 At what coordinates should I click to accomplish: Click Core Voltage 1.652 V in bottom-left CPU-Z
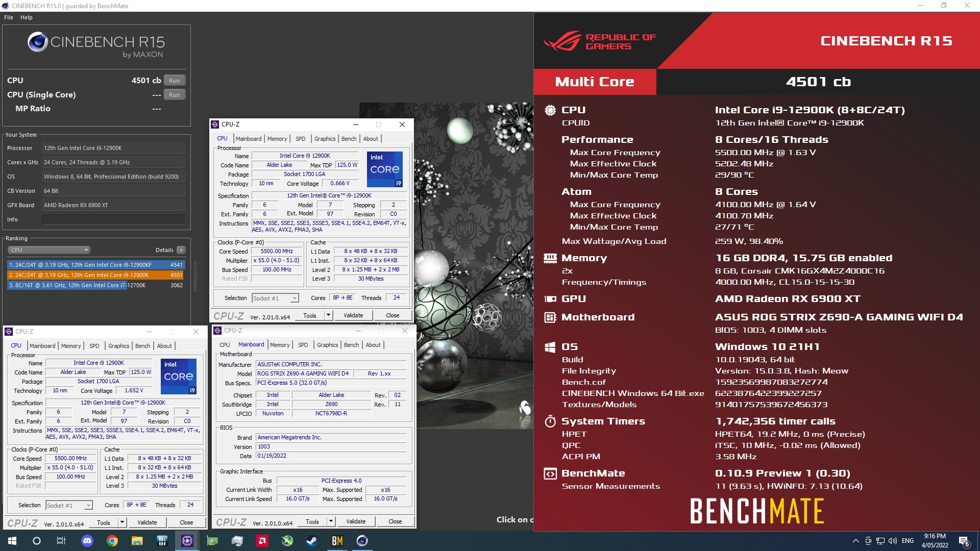click(x=134, y=391)
